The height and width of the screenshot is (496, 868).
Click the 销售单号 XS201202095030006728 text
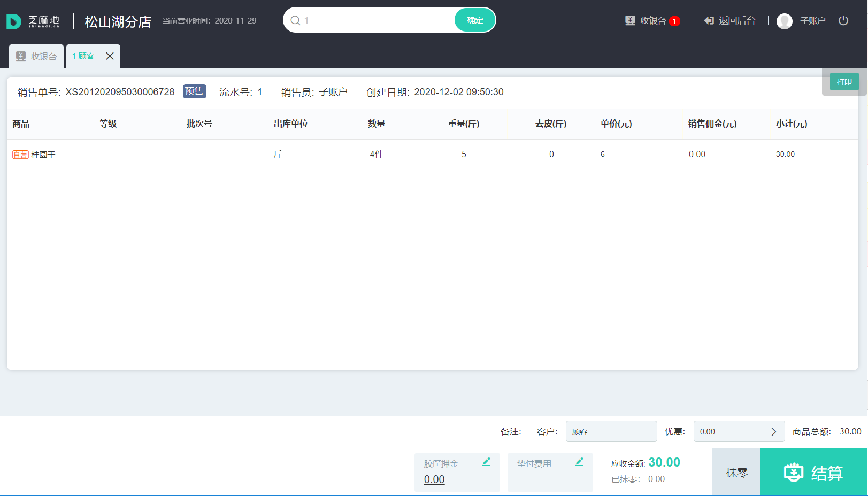coord(96,92)
